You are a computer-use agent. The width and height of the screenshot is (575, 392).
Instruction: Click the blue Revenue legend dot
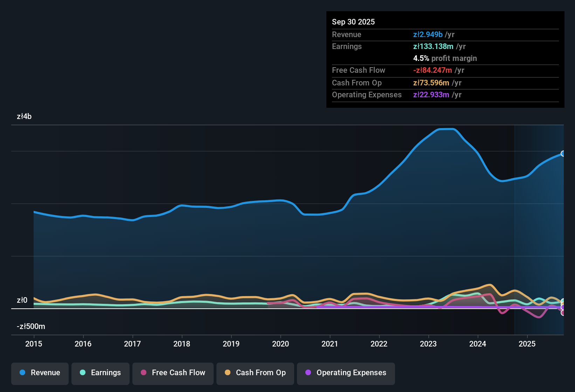pos(22,373)
